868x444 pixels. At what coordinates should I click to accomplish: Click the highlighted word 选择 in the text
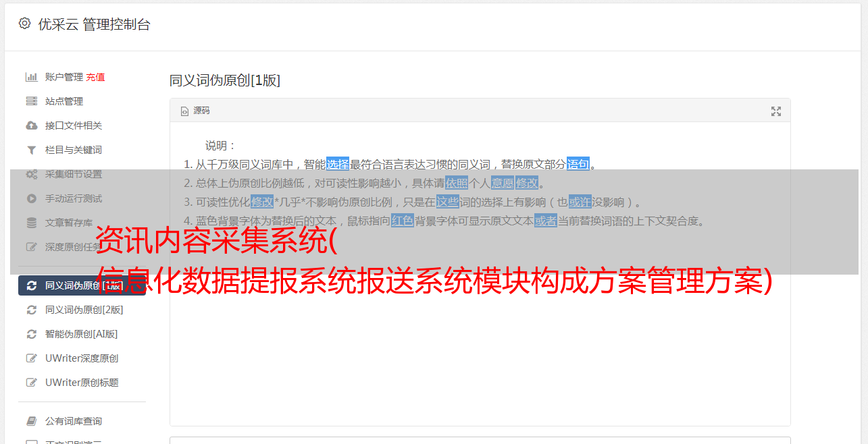[338, 164]
